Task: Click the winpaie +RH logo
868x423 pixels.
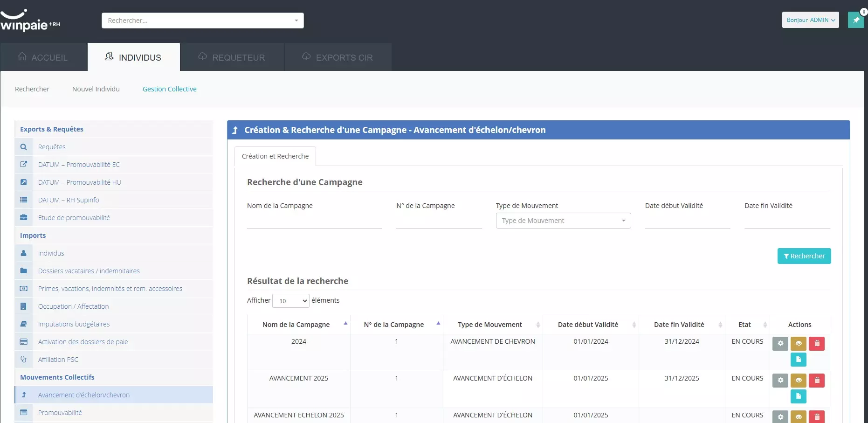Action: coord(30,21)
